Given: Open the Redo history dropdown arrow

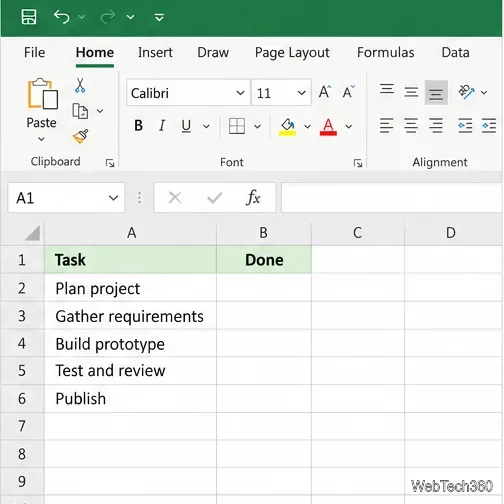Looking at the screenshot, I should coord(130,17).
